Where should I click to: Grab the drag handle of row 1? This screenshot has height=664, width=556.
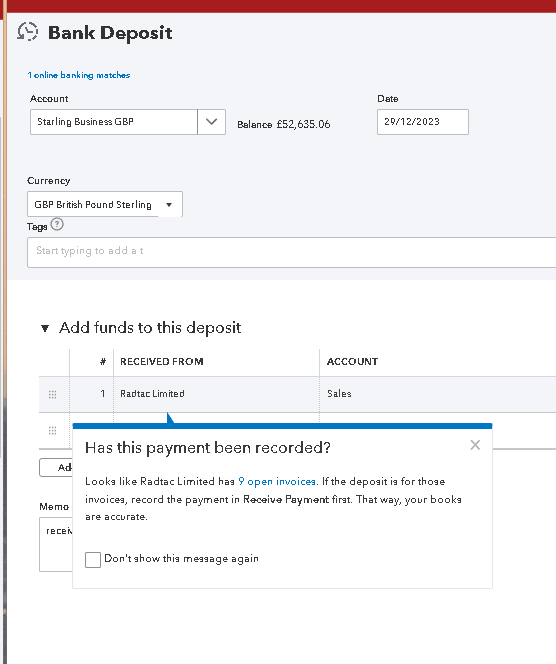point(53,395)
